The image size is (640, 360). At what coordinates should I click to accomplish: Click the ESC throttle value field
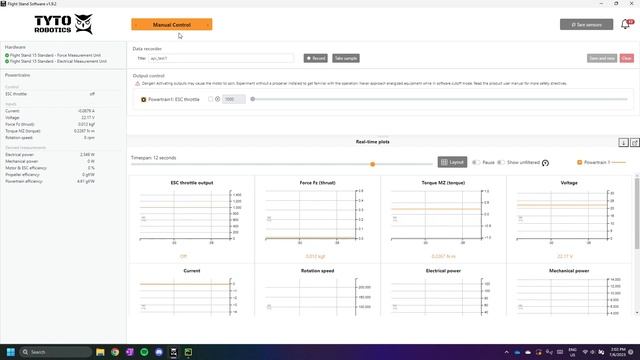click(233, 99)
